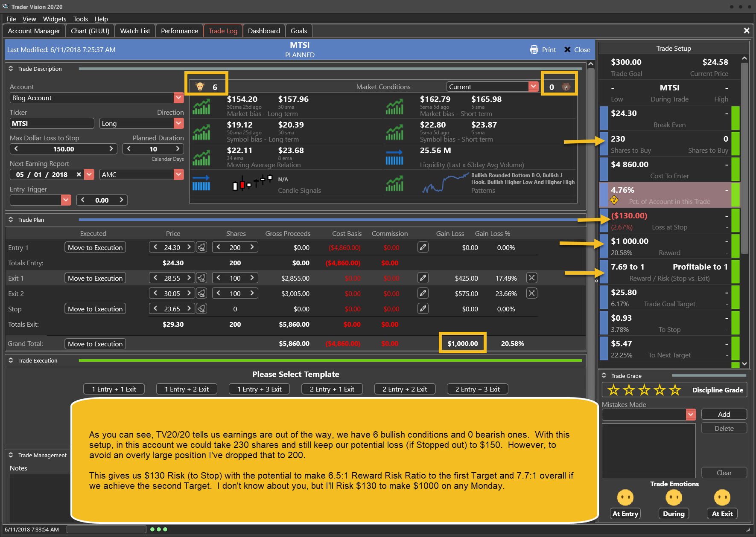Switch to Account Manager tab
Image resolution: width=756 pixels, height=537 pixels.
coord(34,31)
